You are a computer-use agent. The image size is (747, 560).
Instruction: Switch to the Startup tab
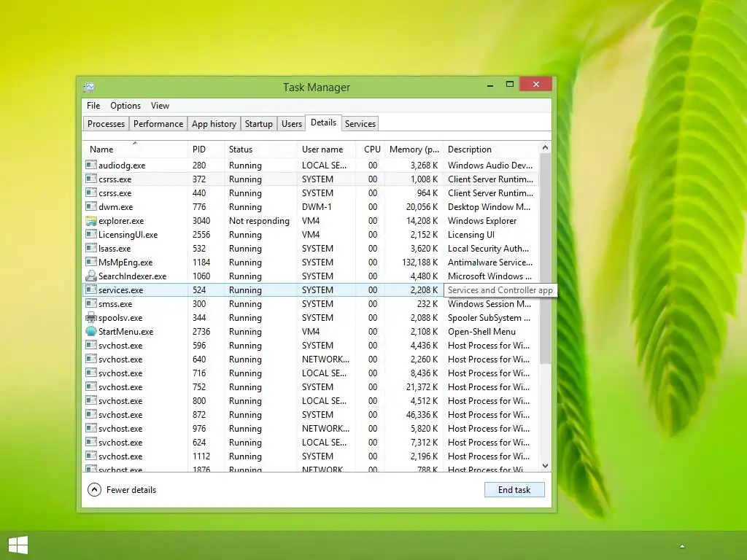[x=259, y=124]
